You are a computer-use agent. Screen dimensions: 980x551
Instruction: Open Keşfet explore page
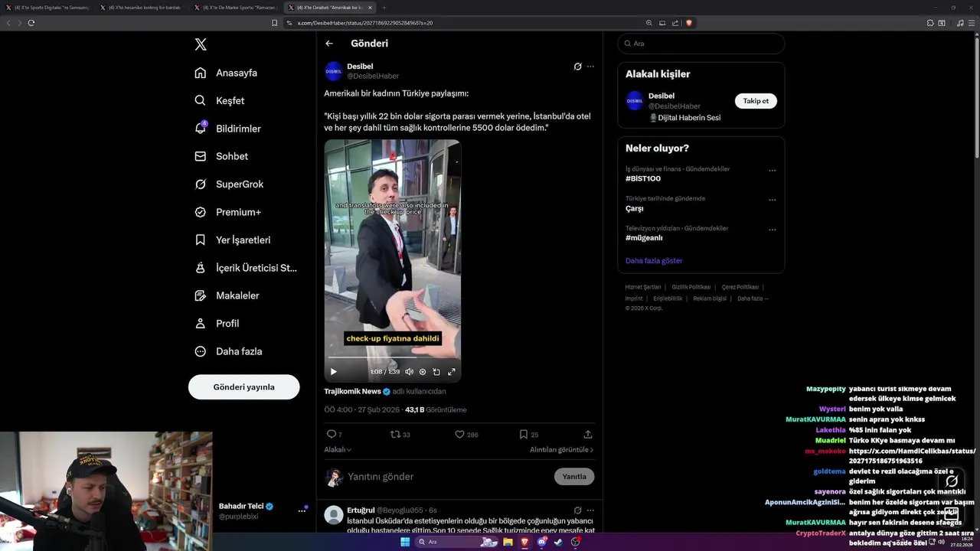click(220, 100)
